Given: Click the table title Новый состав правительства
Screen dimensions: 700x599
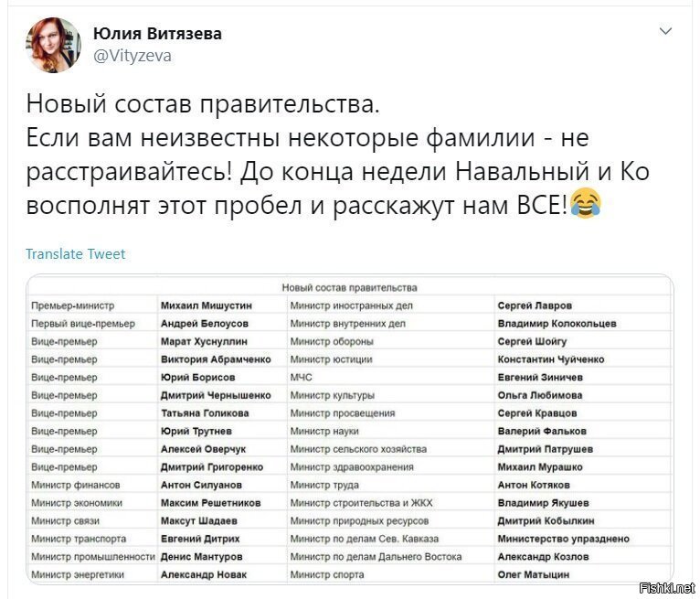Looking at the screenshot, I should tap(350, 288).
